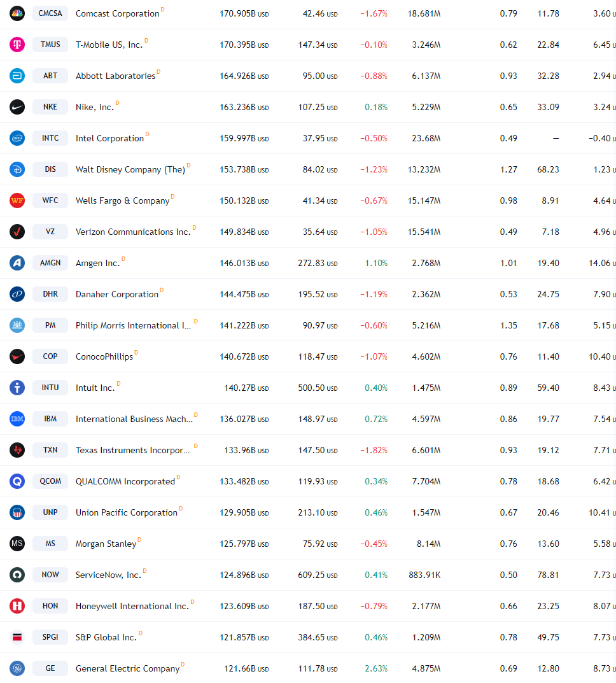This screenshot has height=683, width=616.
Task: Select Verizon volume 15.541M
Action: point(424,232)
